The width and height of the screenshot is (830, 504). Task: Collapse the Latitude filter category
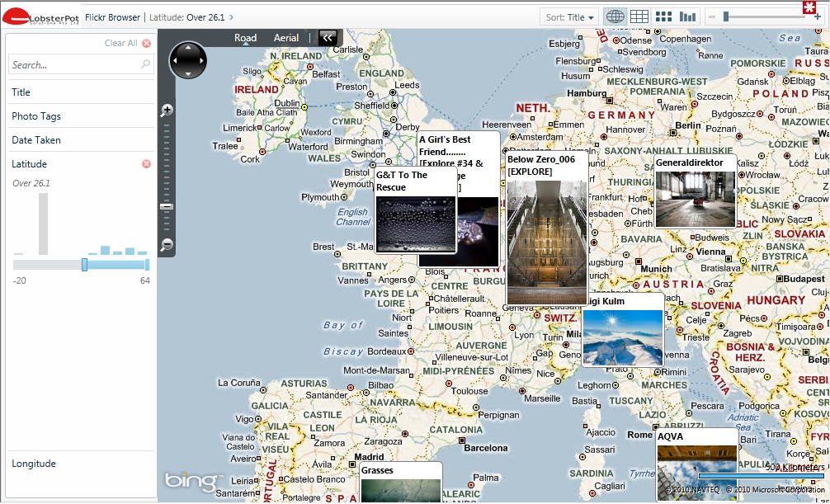tap(29, 164)
